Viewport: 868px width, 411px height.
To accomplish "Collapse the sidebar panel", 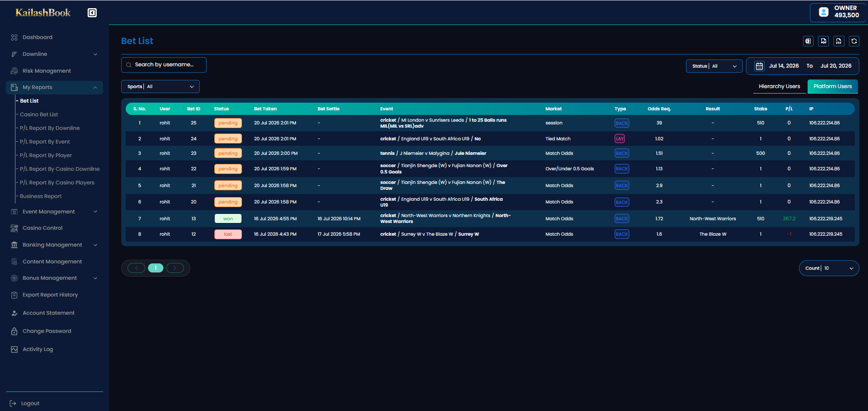I will [x=92, y=13].
